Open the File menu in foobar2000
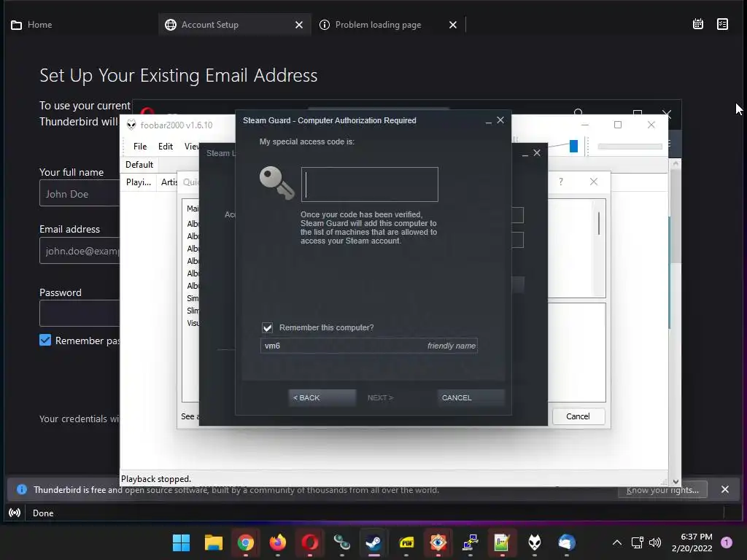The image size is (747, 560). (139, 146)
